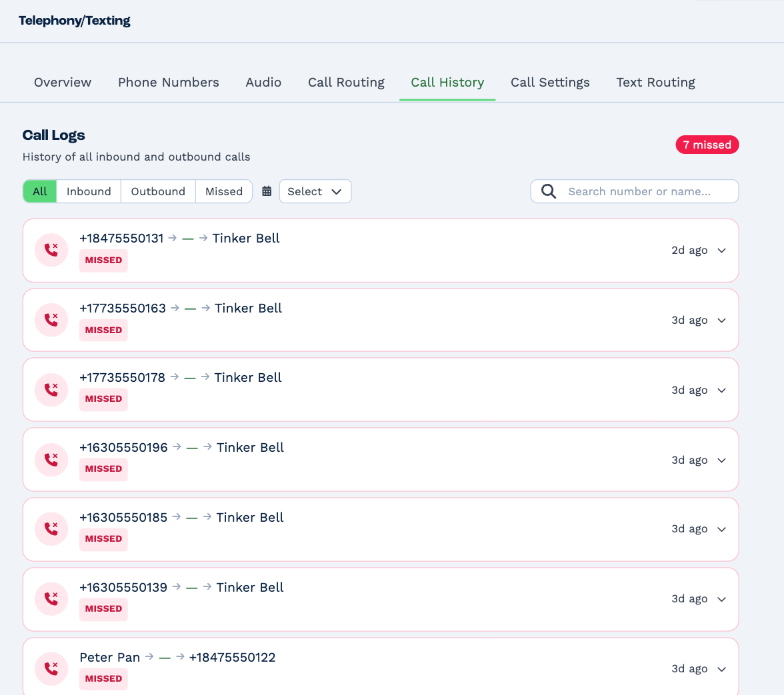Click the search magnifier icon

549,191
